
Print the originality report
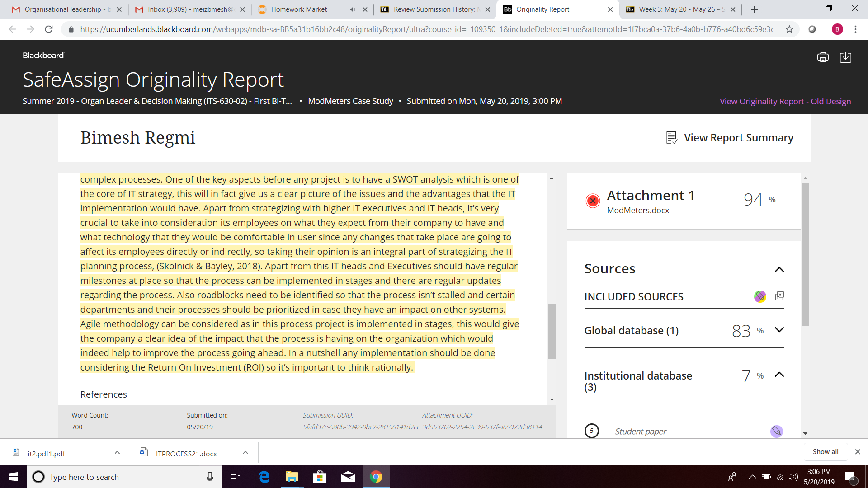pos(823,57)
